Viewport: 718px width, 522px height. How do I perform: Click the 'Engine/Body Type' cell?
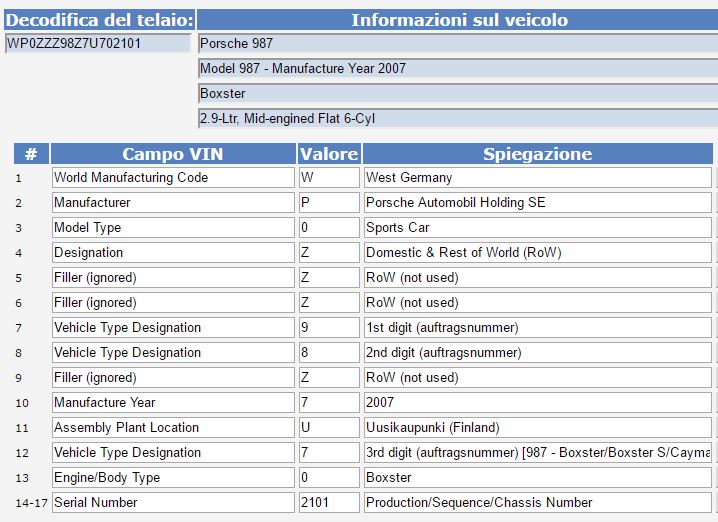point(173,478)
